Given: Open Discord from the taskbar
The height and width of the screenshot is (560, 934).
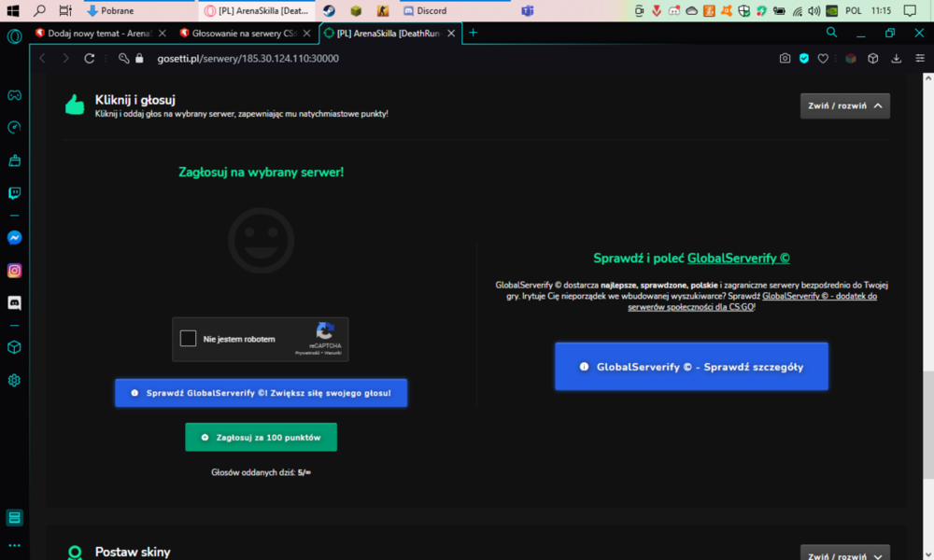Looking at the screenshot, I should (x=455, y=10).
